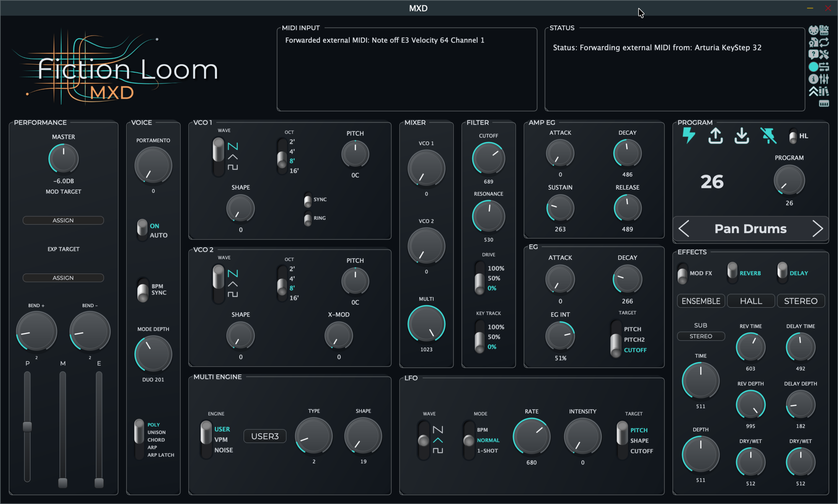Click the upload program icon
The width and height of the screenshot is (838, 504).
(x=715, y=135)
